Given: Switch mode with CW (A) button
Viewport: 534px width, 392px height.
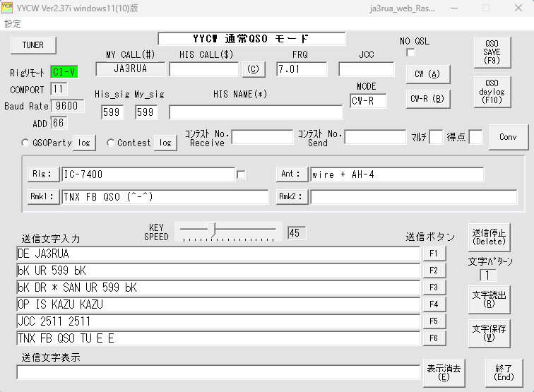Looking at the screenshot, I should pos(427,74).
